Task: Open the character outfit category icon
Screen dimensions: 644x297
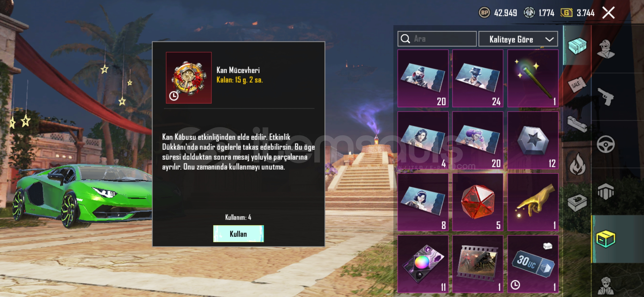Action: click(606, 49)
